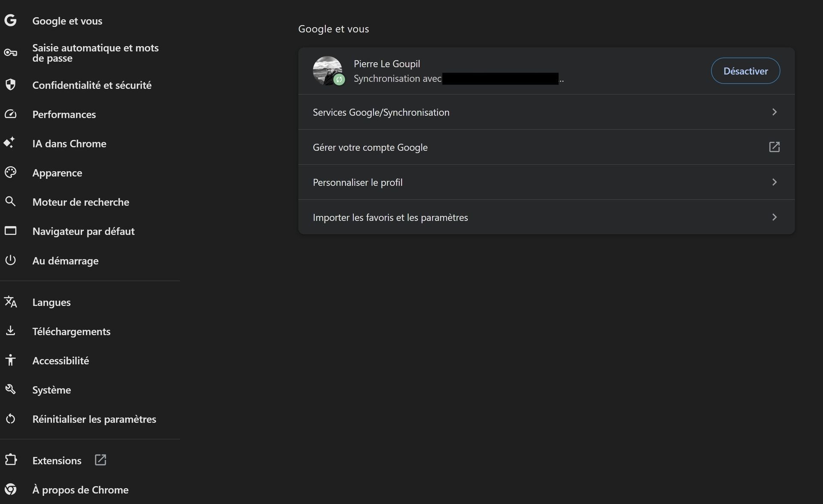Image resolution: width=823 pixels, height=504 pixels.
Task: Click the power icon for Au démarrage
Action: click(10, 260)
